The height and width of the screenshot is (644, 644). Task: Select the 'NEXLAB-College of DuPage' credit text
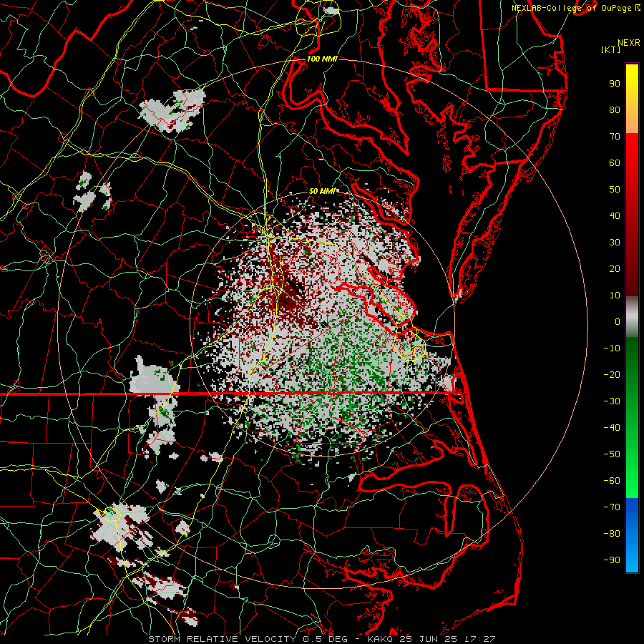572,8
